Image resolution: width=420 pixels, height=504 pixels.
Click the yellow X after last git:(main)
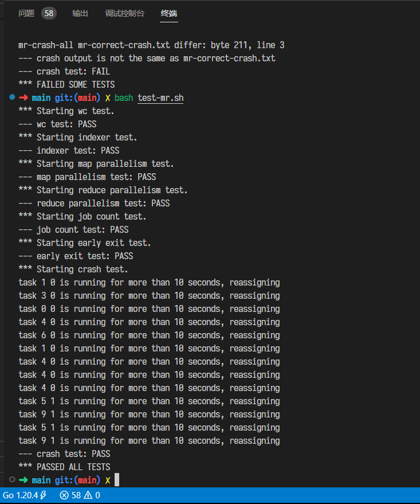point(108,480)
